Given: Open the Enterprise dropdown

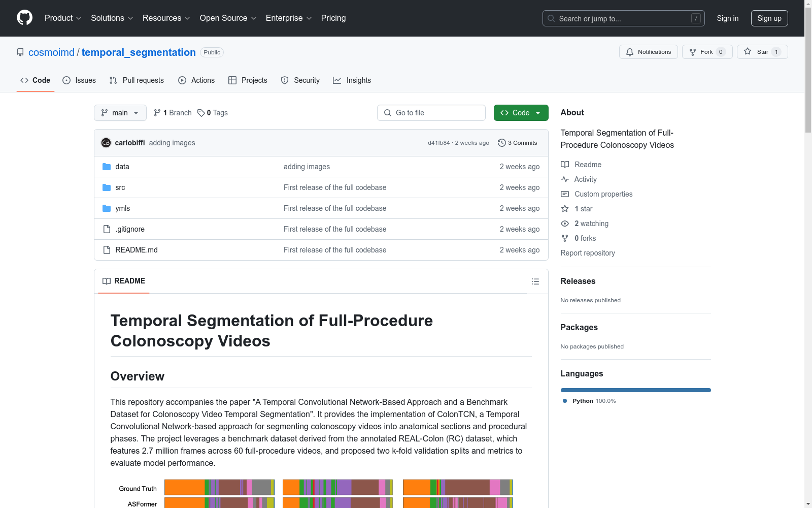Looking at the screenshot, I should (x=289, y=18).
